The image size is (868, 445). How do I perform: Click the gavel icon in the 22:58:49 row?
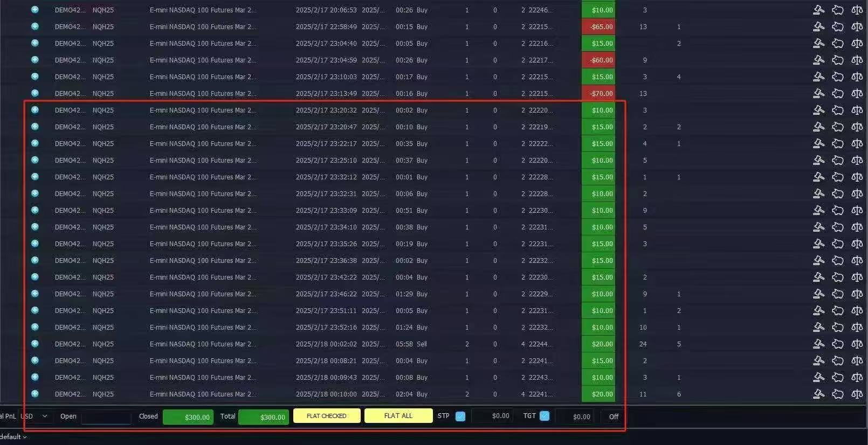(818, 26)
